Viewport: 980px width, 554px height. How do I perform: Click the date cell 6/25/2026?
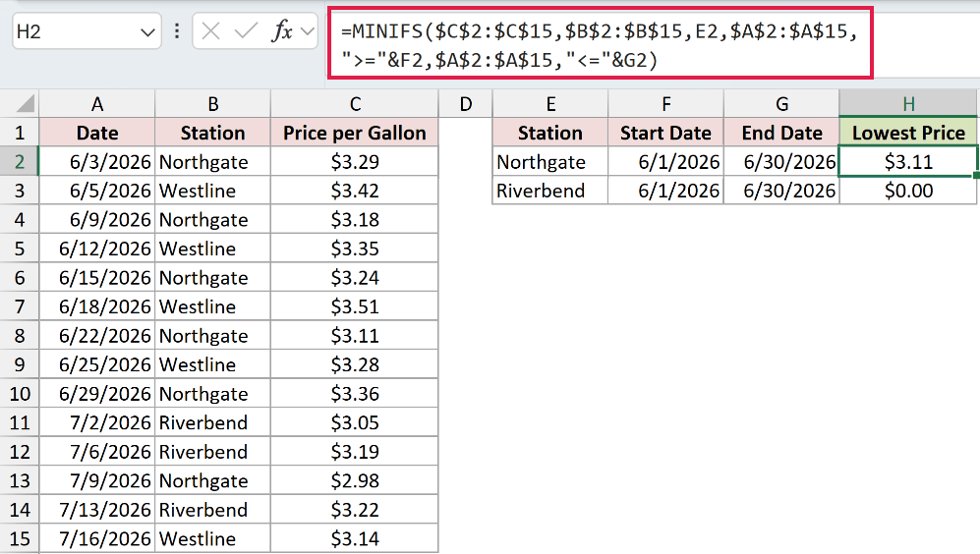[97, 364]
